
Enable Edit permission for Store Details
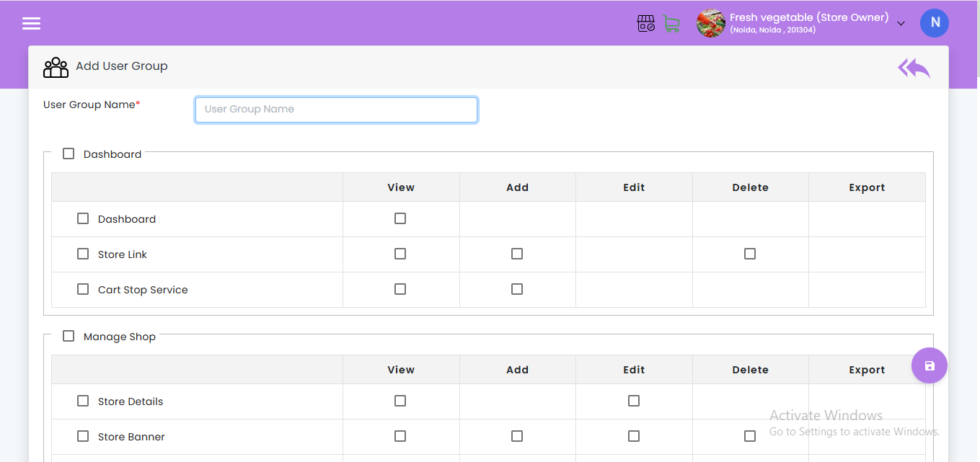634,401
